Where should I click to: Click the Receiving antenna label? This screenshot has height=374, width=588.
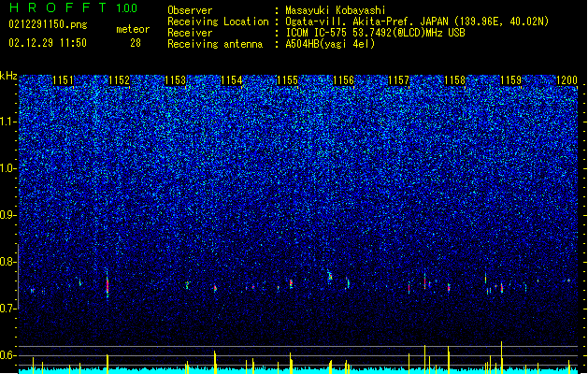point(215,44)
